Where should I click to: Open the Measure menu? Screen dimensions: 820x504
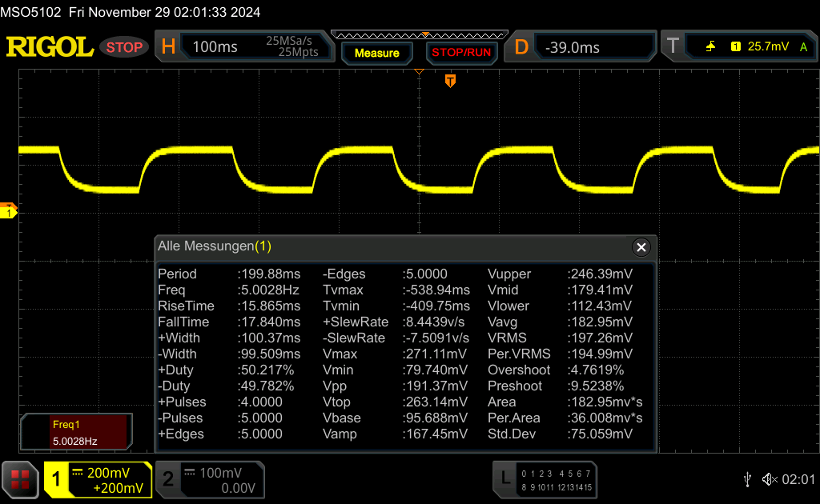point(376,53)
